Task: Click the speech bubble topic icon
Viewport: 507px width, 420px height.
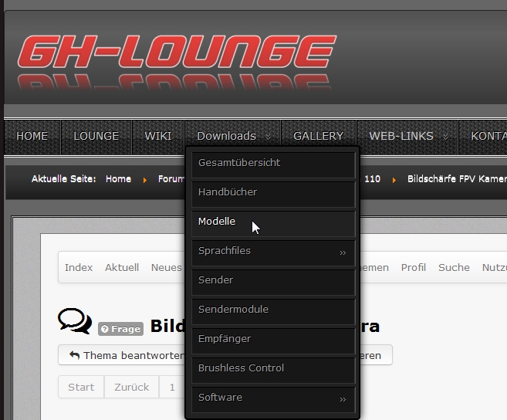Action: [x=74, y=322]
